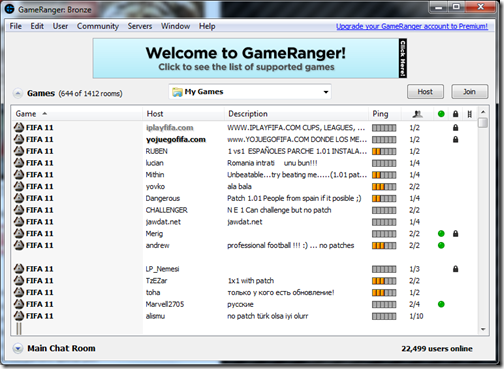Collapse the Games section arrow
The image size is (504, 369).
(x=18, y=93)
